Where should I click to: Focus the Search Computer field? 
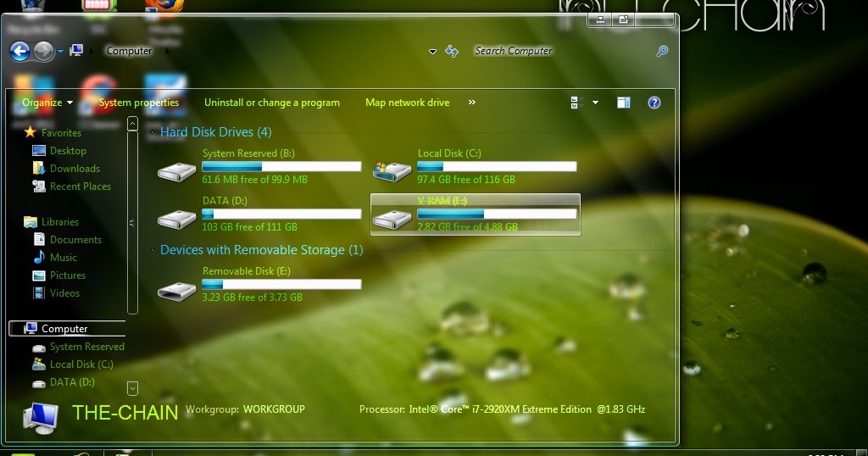[562, 51]
